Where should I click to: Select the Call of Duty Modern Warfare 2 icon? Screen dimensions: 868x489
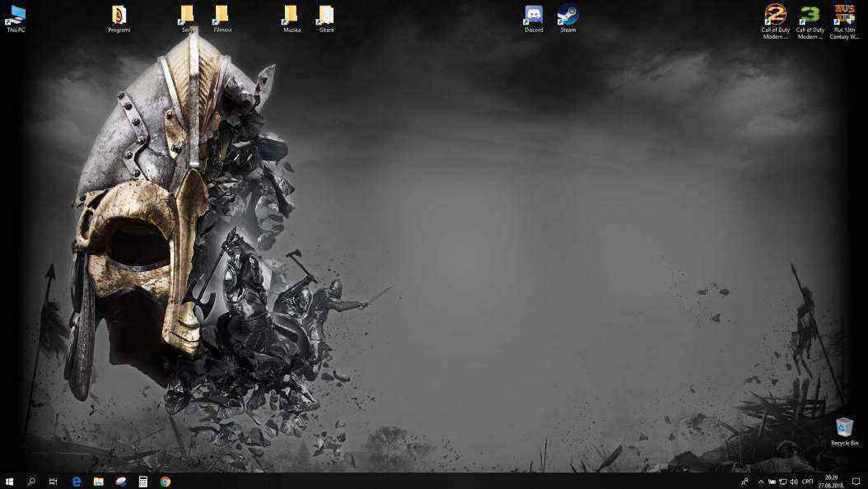(x=775, y=22)
